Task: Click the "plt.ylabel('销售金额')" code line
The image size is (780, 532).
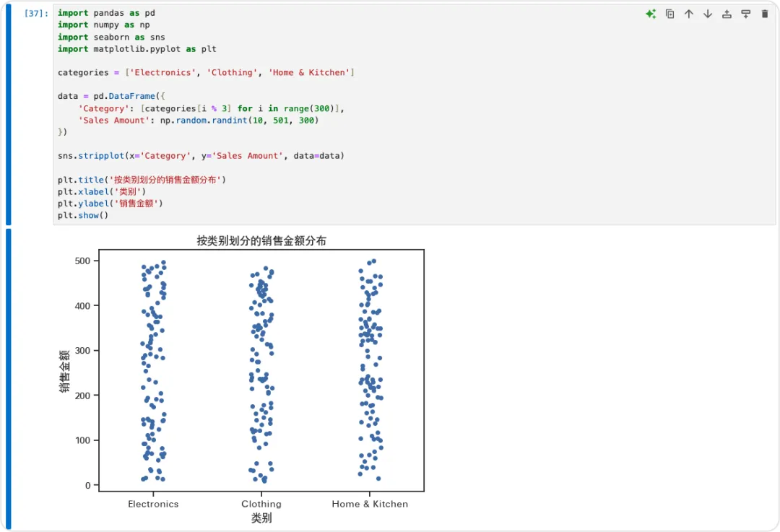Action: point(110,204)
